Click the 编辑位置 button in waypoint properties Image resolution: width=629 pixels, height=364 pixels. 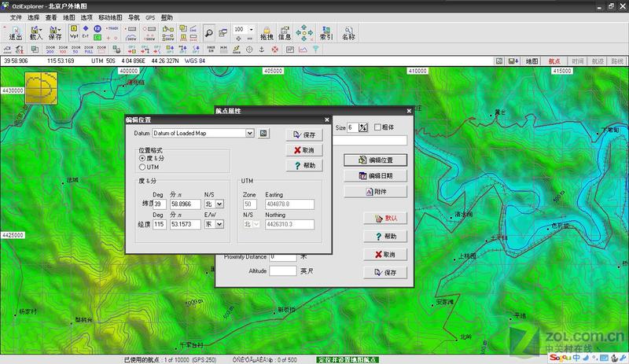375,160
